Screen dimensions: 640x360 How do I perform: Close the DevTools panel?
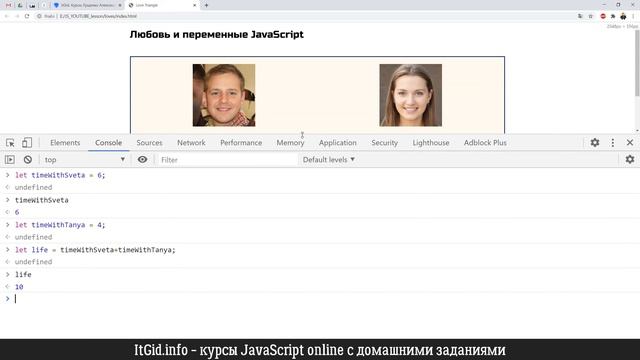pyautogui.click(x=630, y=142)
